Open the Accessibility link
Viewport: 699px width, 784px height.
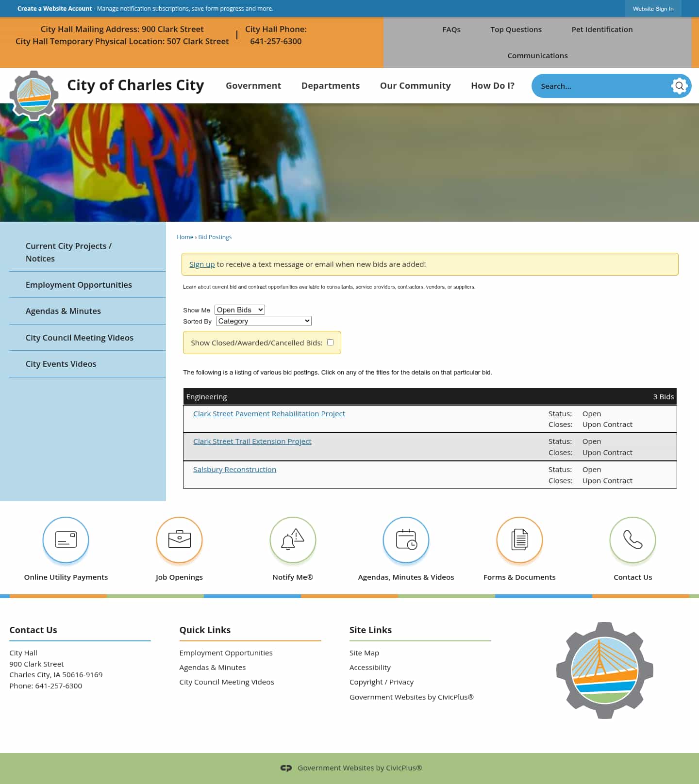pos(370,668)
